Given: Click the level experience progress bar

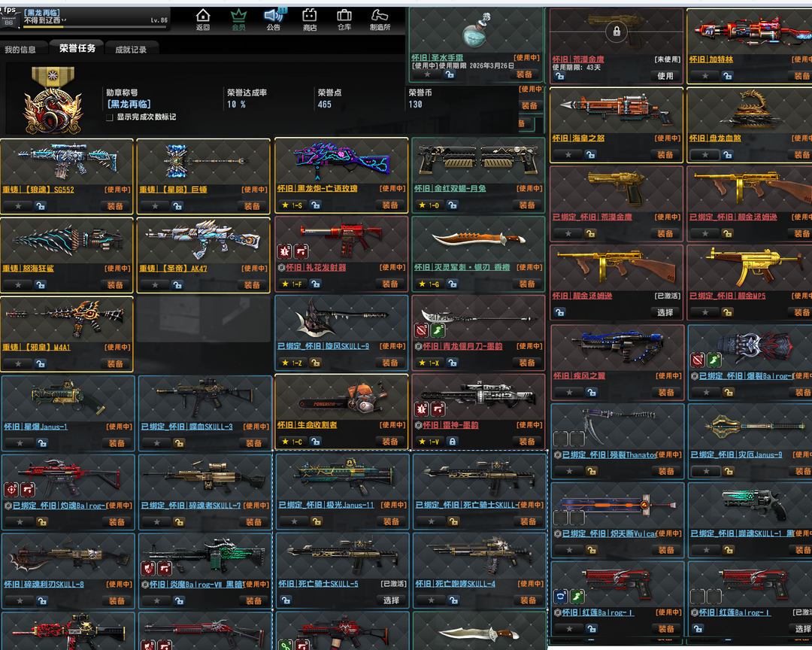Looking at the screenshot, I should click(95, 27).
